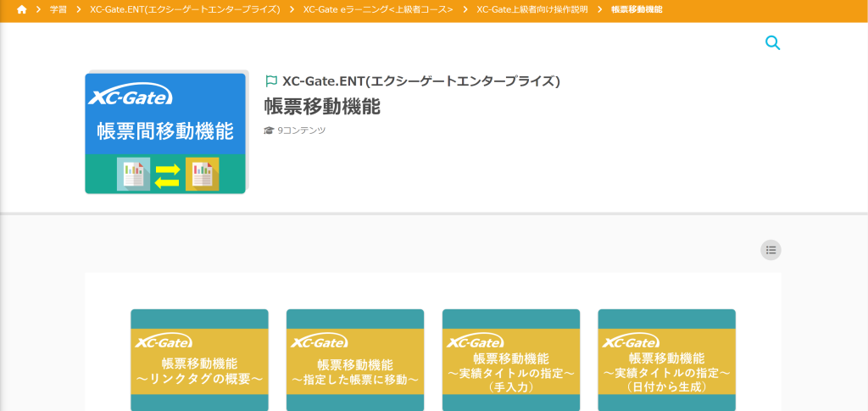Click the chevron after the home icon
Image resolution: width=868 pixels, height=411 pixels.
coord(38,9)
